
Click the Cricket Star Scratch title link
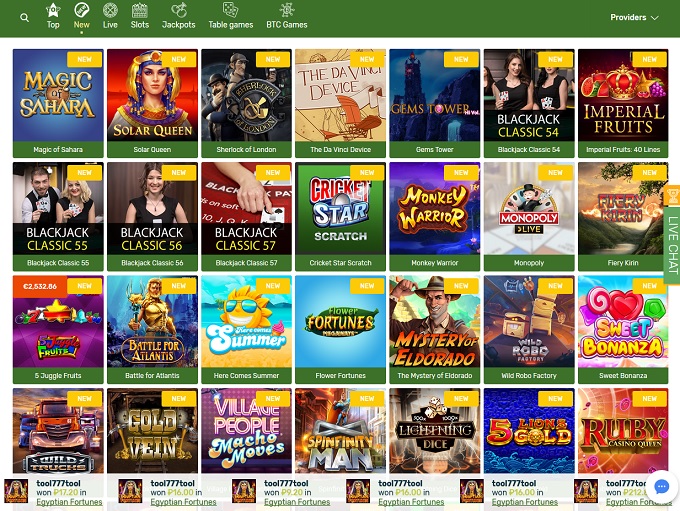pos(340,263)
